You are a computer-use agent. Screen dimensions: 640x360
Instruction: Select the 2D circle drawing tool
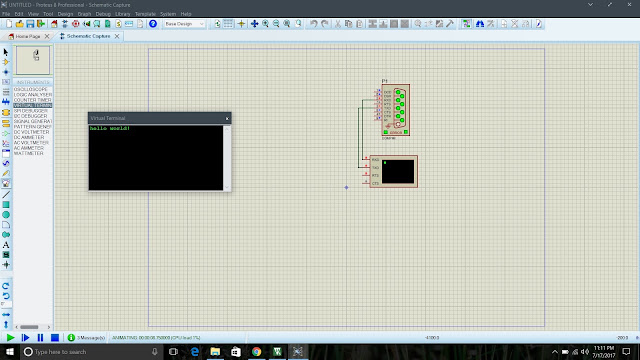(x=6, y=215)
